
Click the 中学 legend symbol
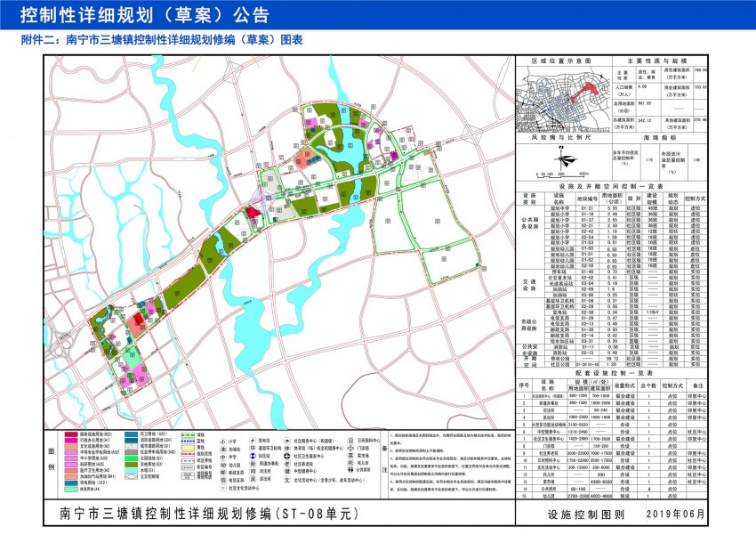click(222, 457)
